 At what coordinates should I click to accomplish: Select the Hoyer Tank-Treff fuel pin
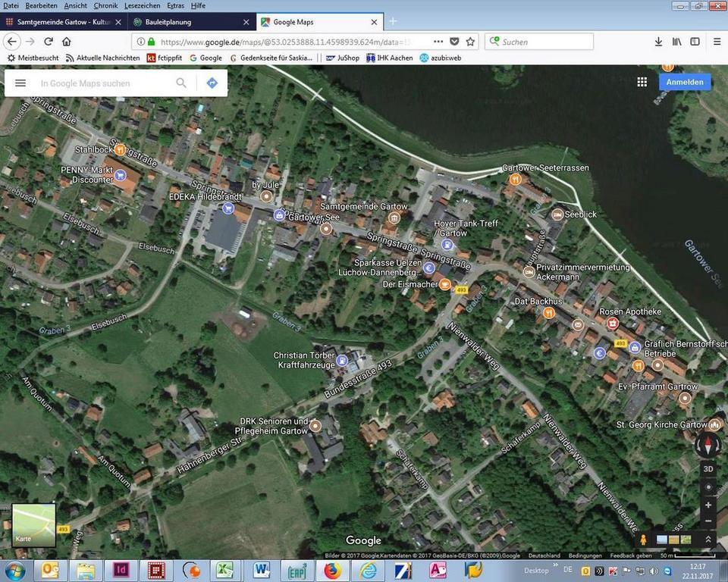click(x=447, y=244)
